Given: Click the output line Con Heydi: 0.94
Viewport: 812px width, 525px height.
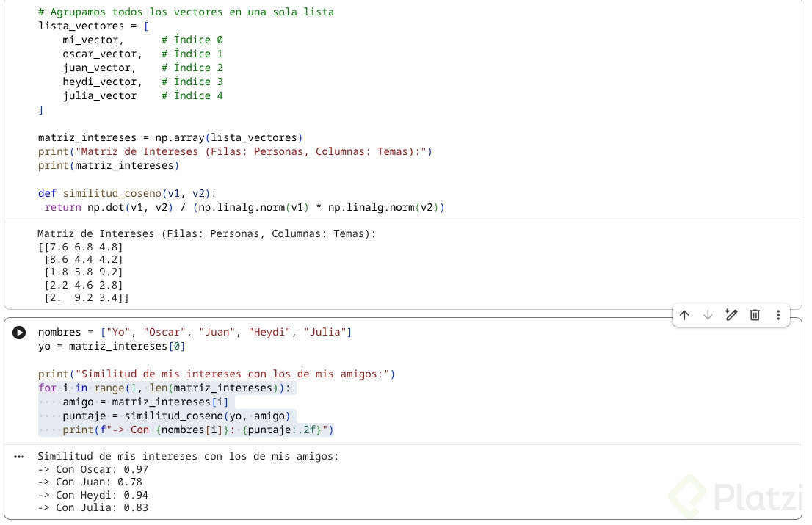Looking at the screenshot, I should (x=93, y=495).
